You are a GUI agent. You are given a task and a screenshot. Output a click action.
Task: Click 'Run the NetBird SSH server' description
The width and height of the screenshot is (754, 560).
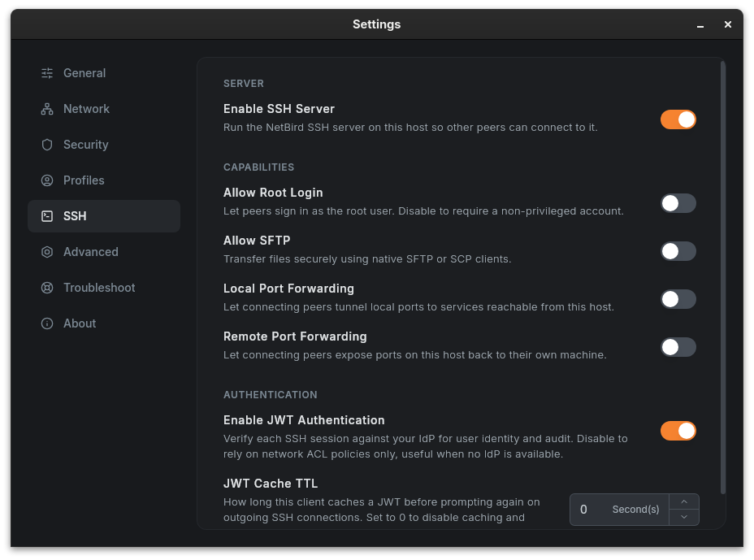pos(410,128)
